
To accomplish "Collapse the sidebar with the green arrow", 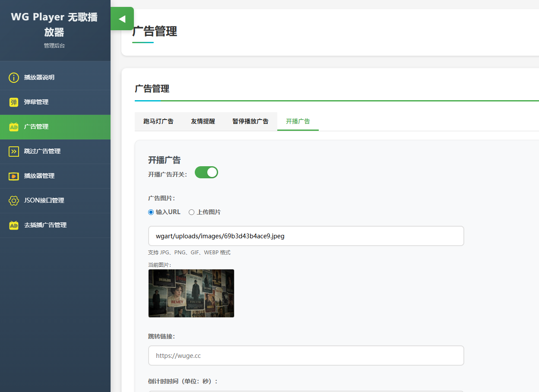I will point(122,19).
